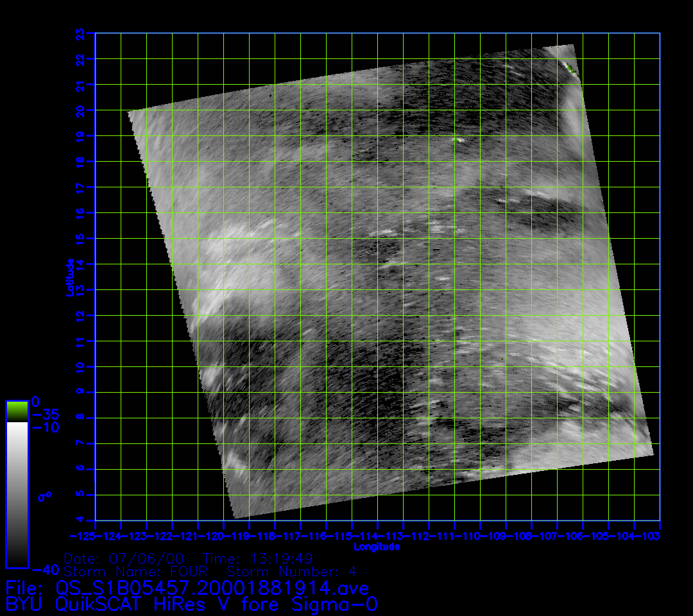The height and width of the screenshot is (616, 693).
Task: Click the green segment of the color bar
Action: click(17, 411)
